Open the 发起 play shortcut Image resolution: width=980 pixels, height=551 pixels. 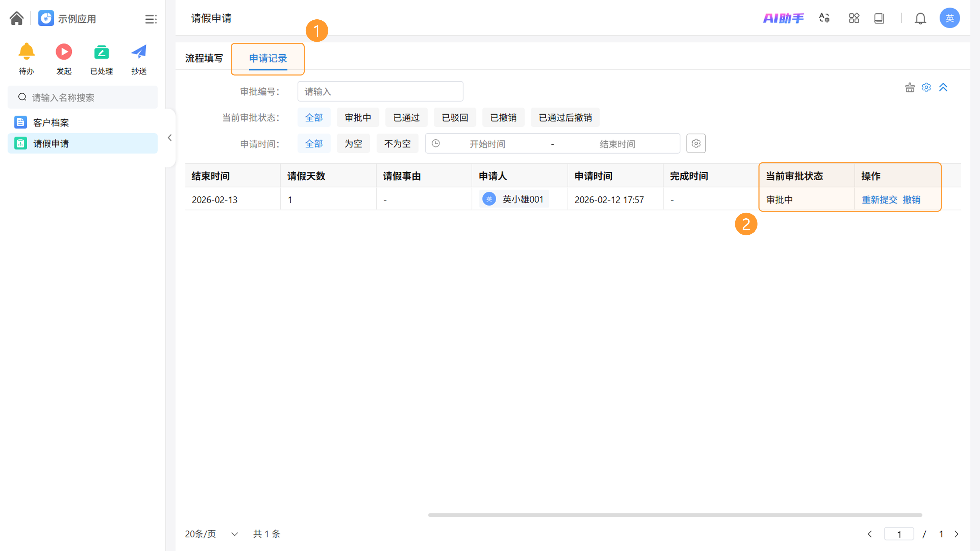pos(64,52)
